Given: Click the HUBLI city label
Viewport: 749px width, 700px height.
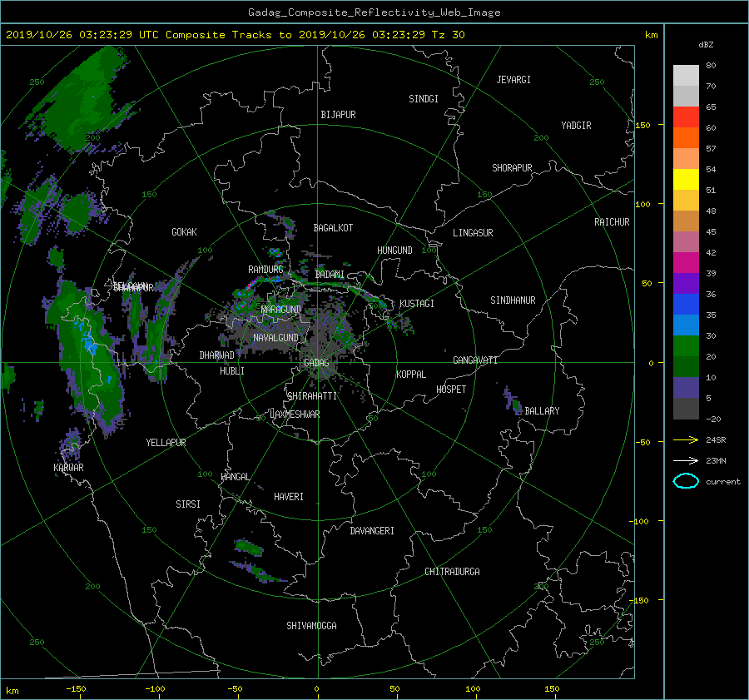Looking at the screenshot, I should tap(232, 370).
